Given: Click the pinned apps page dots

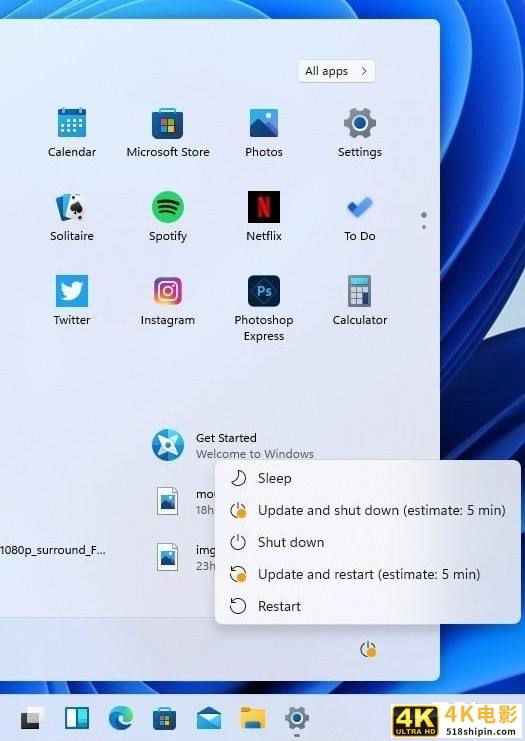Looking at the screenshot, I should 424,221.
